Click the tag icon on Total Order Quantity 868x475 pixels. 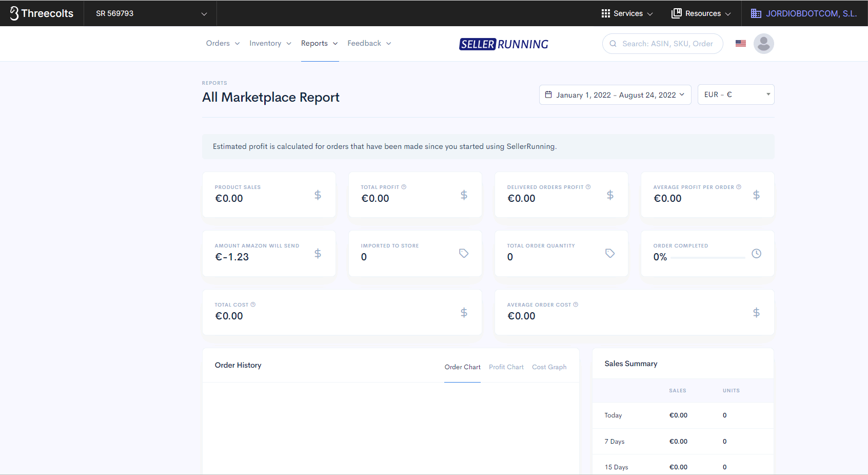610,253
